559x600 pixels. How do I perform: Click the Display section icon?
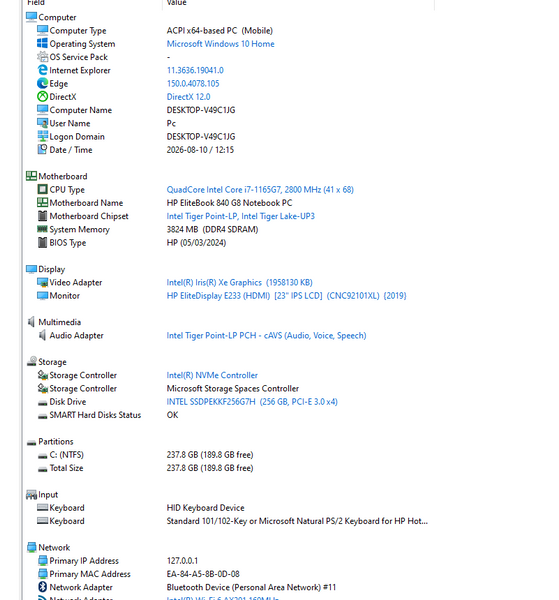(31, 269)
